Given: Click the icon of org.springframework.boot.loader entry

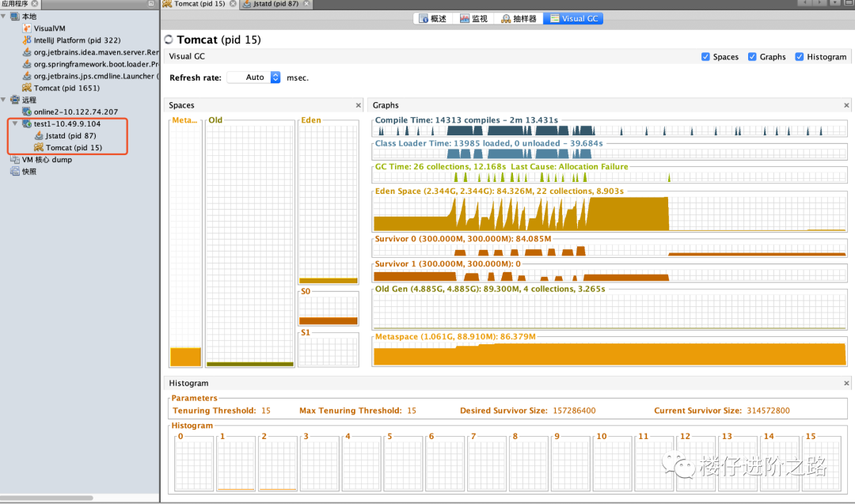Looking at the screenshot, I should point(27,64).
